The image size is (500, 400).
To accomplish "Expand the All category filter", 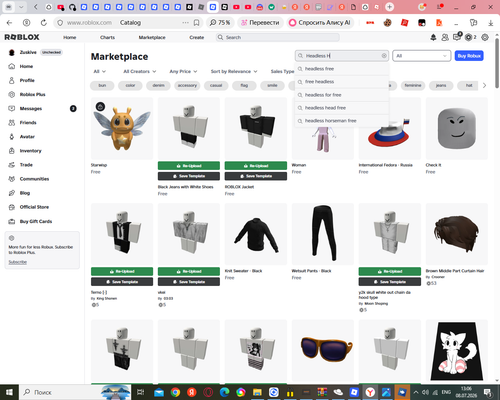I will click(99, 71).
